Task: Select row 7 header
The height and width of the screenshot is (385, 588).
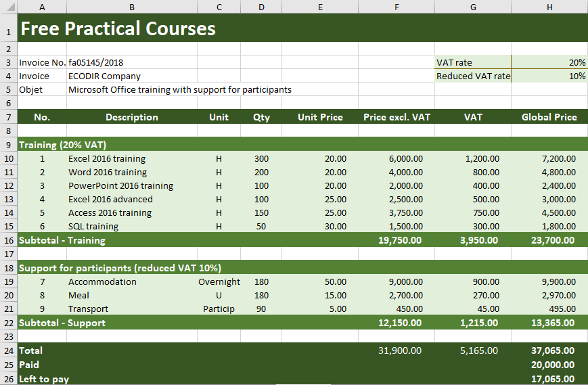Action: (x=9, y=117)
